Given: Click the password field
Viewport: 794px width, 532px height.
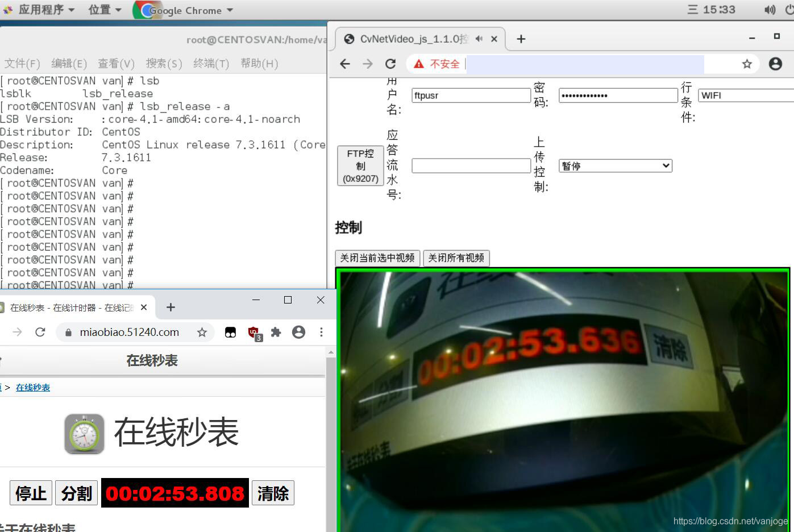Looking at the screenshot, I should pyautogui.click(x=618, y=95).
